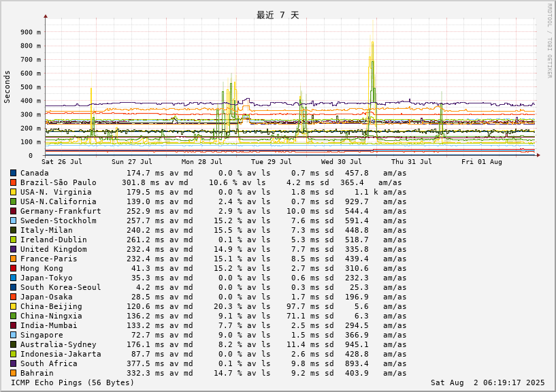This screenshot has height=392, width=556.
Task: Select the China-Ningxia green swatch
Action: [x=14, y=316]
